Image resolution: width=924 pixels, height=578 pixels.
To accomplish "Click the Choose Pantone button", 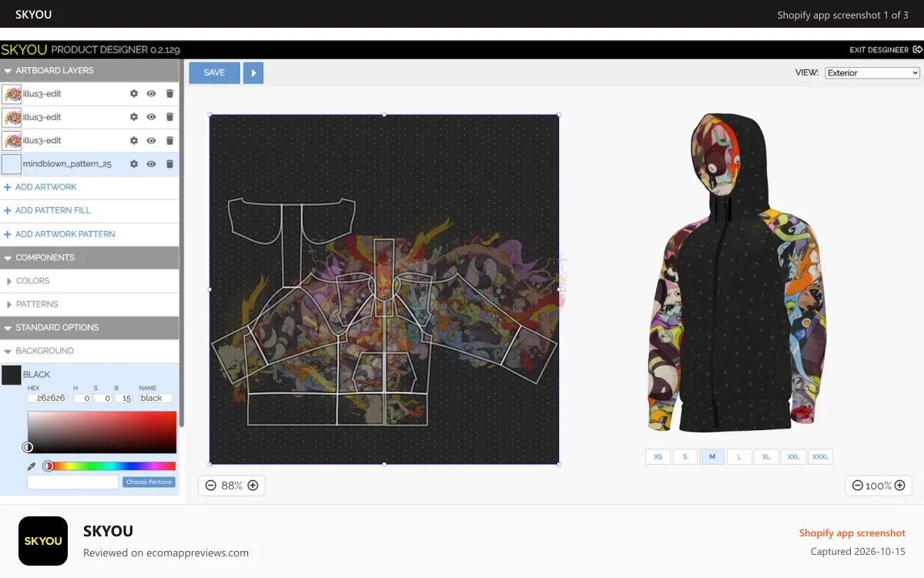I will coord(149,482).
